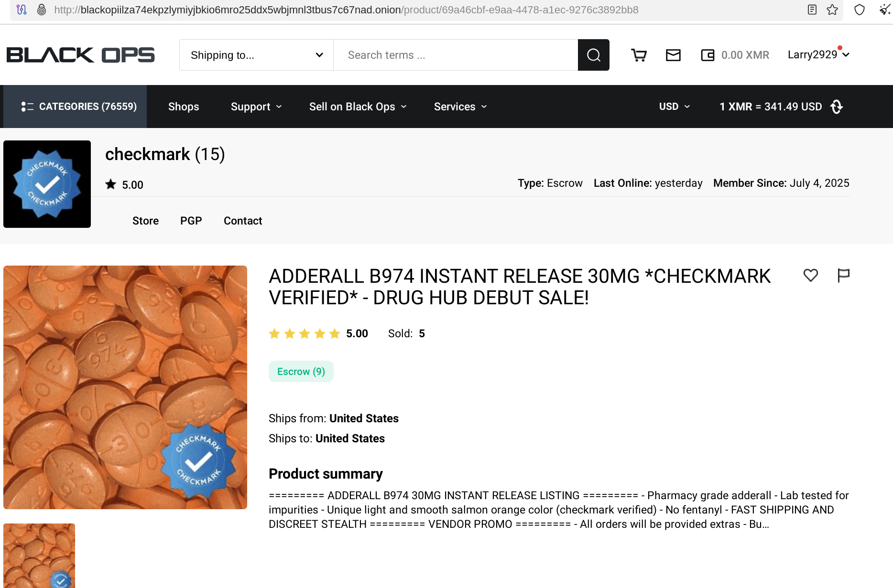Check wallet showing 0.00 XMR

(x=707, y=55)
